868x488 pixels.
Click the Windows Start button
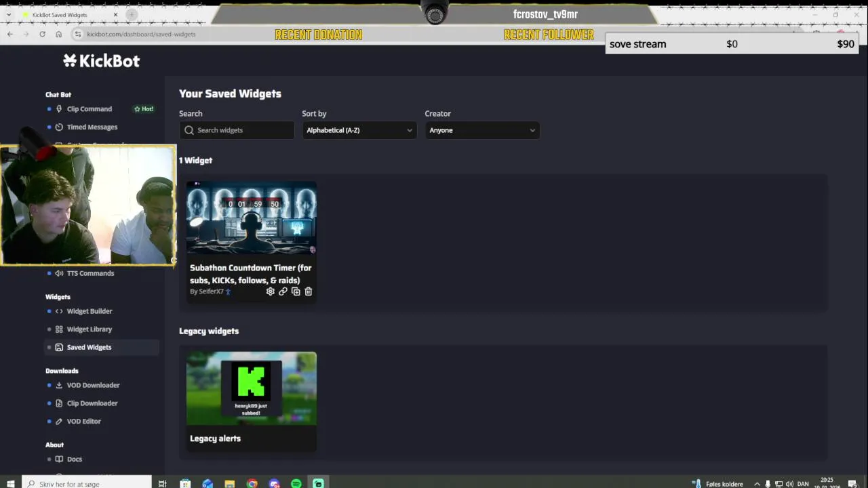[11, 483]
